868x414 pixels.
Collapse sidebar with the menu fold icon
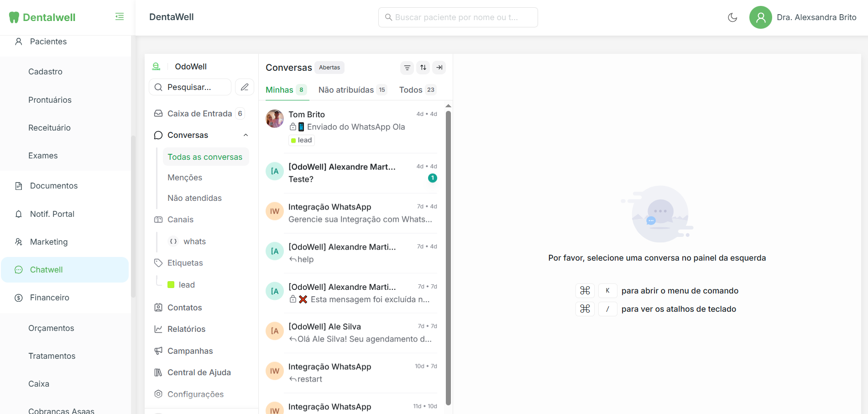[120, 17]
